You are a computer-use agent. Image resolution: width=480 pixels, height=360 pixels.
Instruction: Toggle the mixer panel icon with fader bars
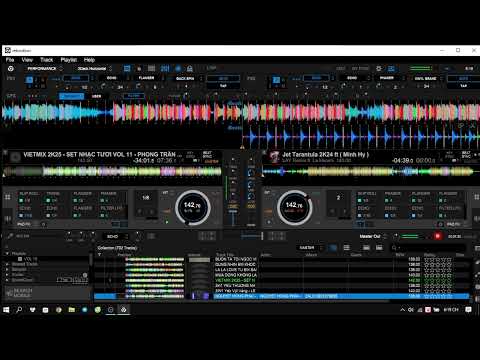pyautogui.click(x=165, y=68)
